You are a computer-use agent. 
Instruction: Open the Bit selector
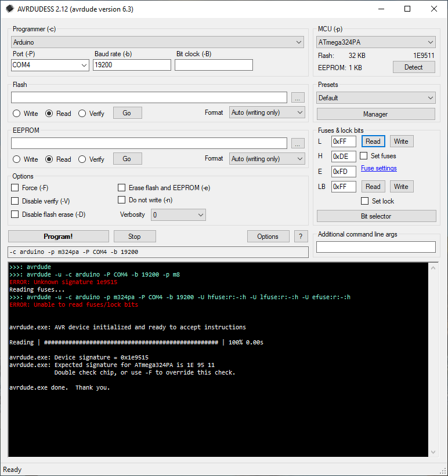(x=376, y=216)
